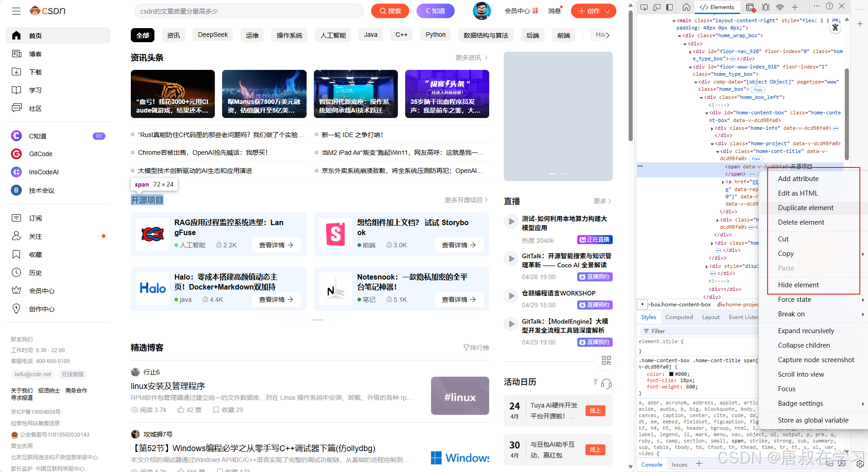Open the Issues drawer tab
The height and width of the screenshot is (472, 868).
pos(680,464)
